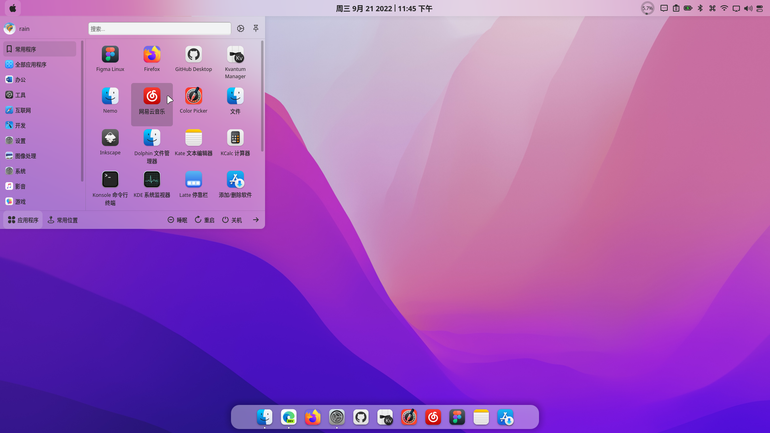The height and width of the screenshot is (433, 770).
Task: Click the date and time clock
Action: 384,8
